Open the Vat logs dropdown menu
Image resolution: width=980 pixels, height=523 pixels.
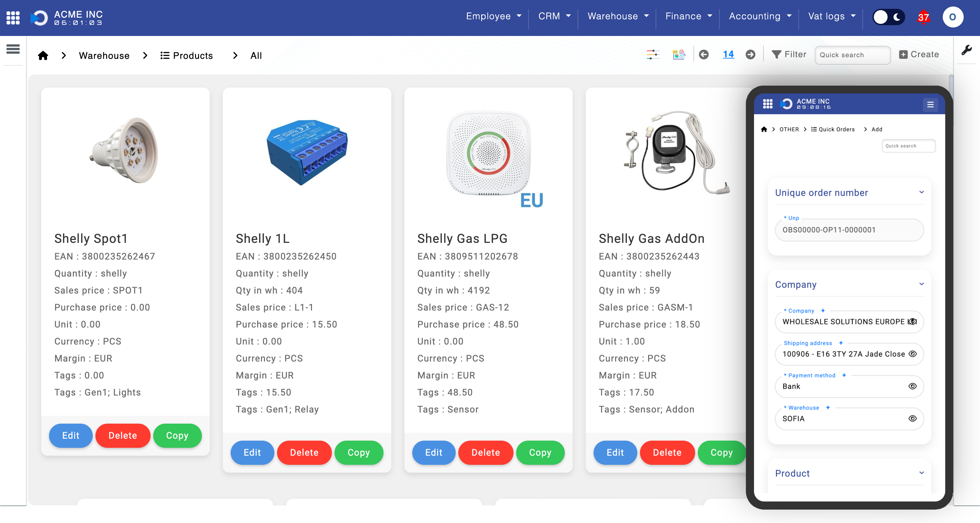832,16
